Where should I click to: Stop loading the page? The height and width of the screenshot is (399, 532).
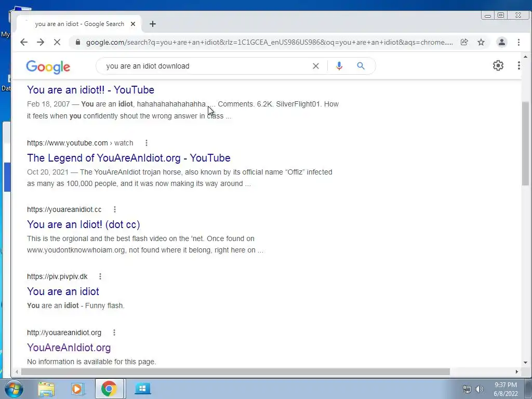pos(57,42)
